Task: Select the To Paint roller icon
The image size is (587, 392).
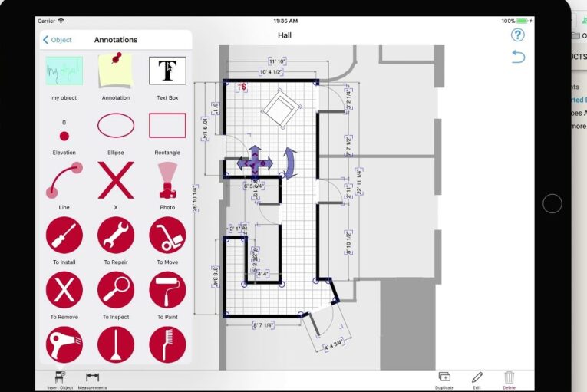Action: (167, 290)
